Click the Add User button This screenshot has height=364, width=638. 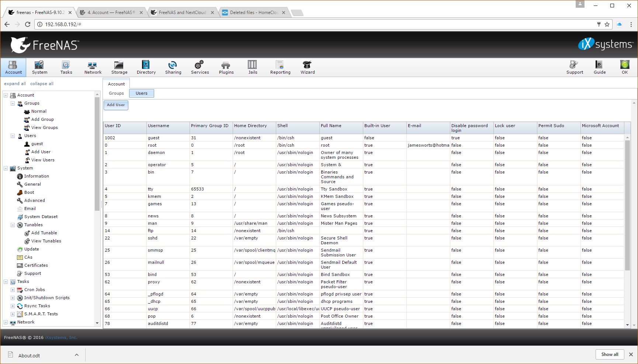[x=116, y=105]
